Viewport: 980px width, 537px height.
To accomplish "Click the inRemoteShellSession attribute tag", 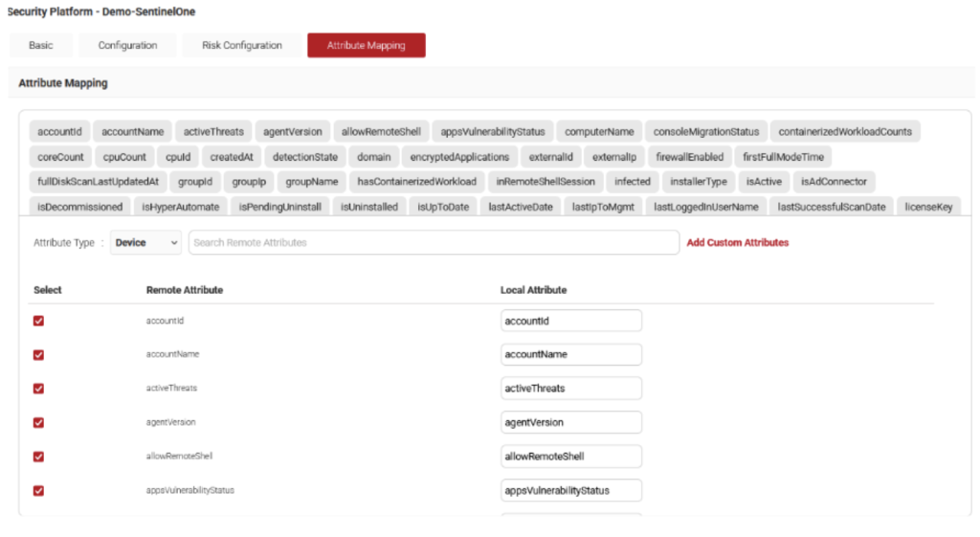I will (x=545, y=182).
